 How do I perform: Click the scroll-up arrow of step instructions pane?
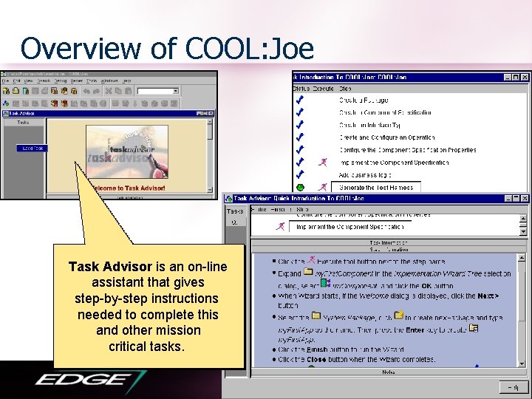pyautogui.click(x=522, y=258)
